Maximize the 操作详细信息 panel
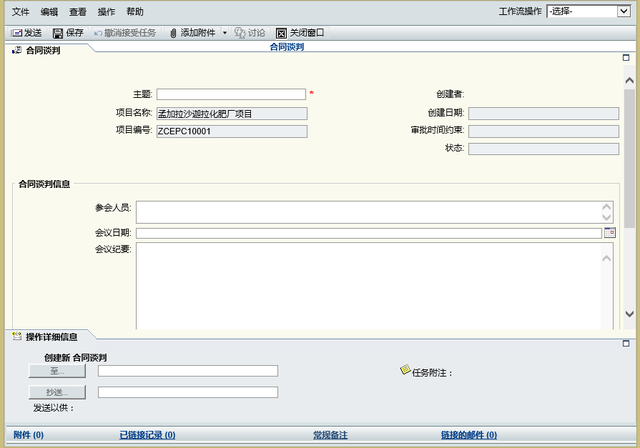Image resolution: width=640 pixels, height=448 pixels. pos(626,343)
